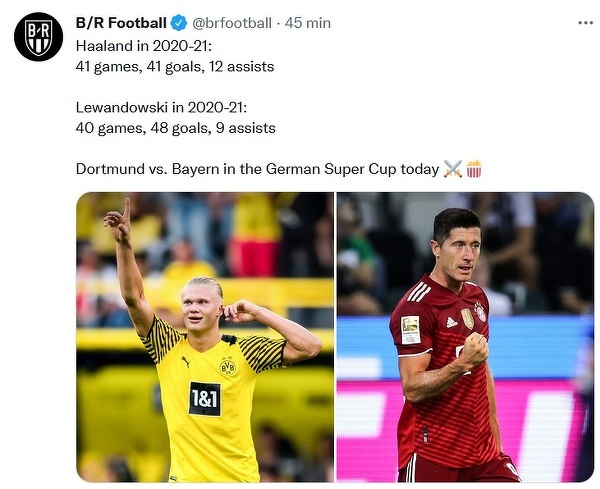Select the "Lewandowski in 2020-21:" text line

[x=161, y=108]
